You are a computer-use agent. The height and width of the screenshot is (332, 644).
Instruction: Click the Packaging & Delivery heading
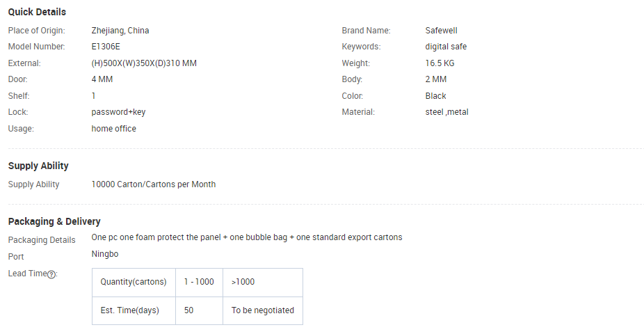pyautogui.click(x=54, y=221)
